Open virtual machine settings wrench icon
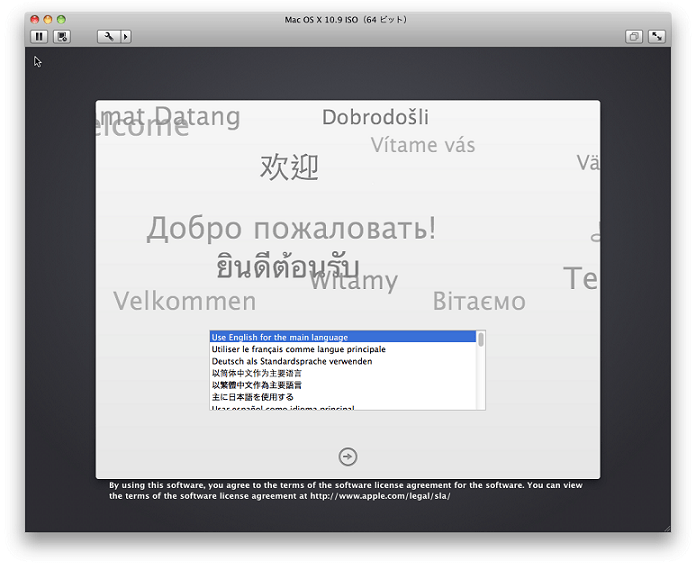Screen dimensions: 696x570 click(x=108, y=36)
